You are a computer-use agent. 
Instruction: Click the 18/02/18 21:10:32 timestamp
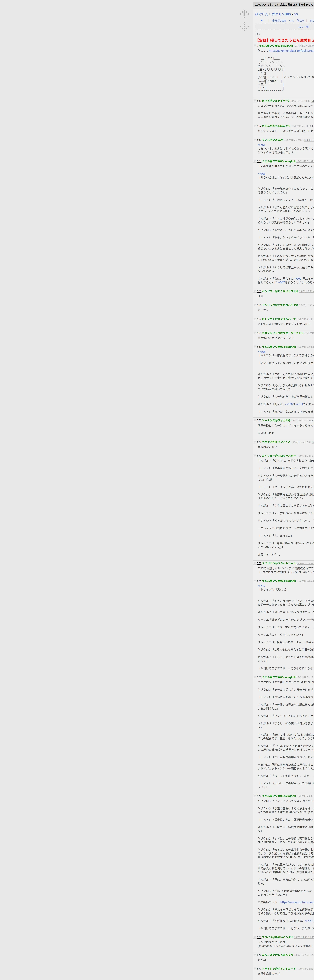tap(300, 101)
